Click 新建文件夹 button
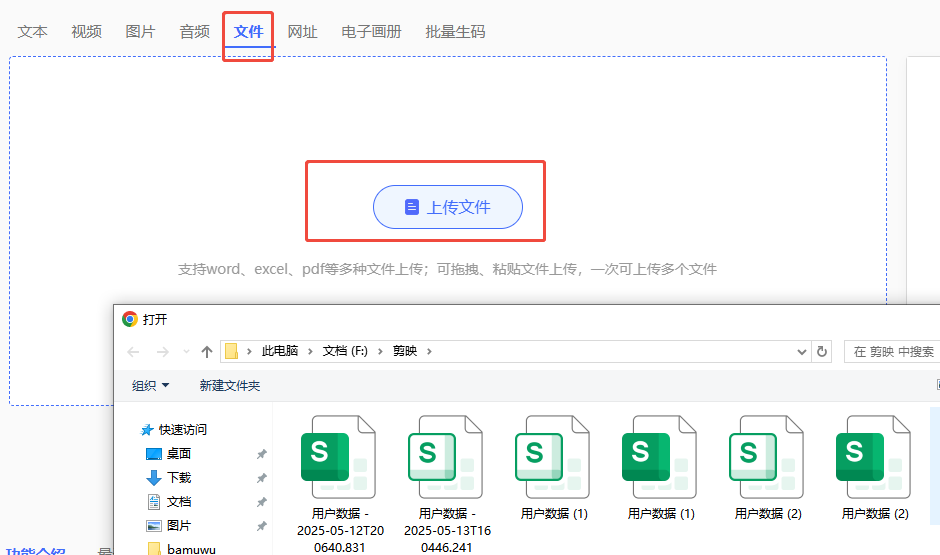Image resolution: width=940 pixels, height=555 pixels. coord(230,385)
